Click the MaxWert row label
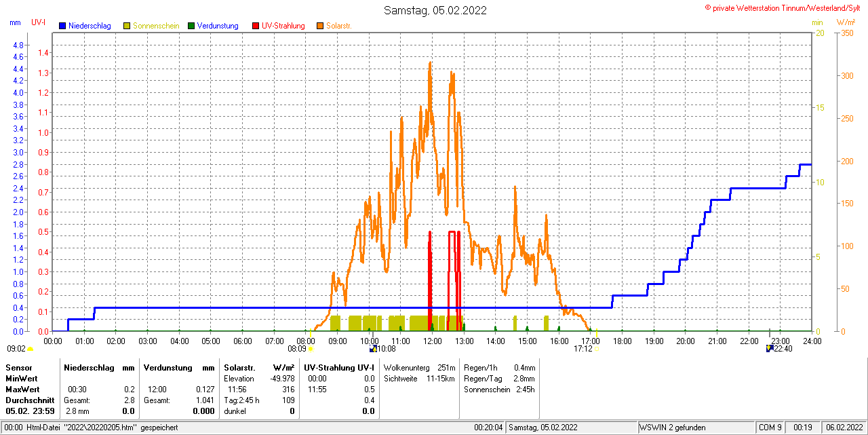The height and width of the screenshot is (435, 868). pos(23,390)
